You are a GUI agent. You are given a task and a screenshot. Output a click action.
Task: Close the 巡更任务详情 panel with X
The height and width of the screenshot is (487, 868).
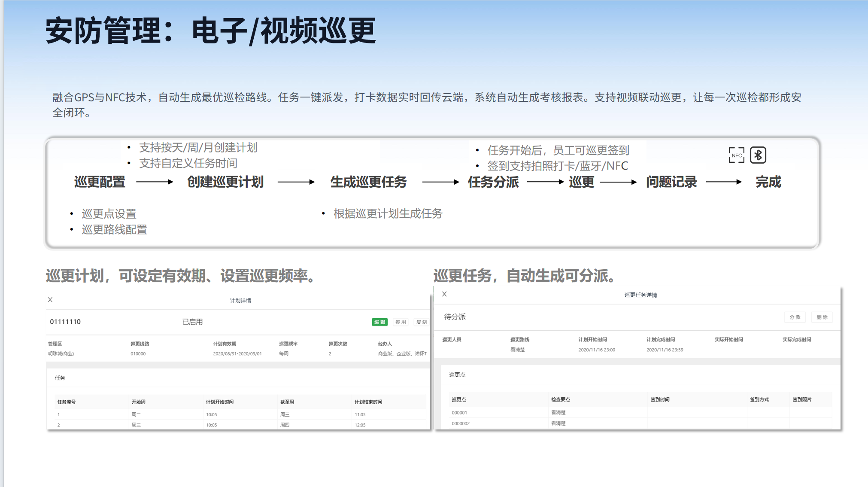(x=444, y=294)
